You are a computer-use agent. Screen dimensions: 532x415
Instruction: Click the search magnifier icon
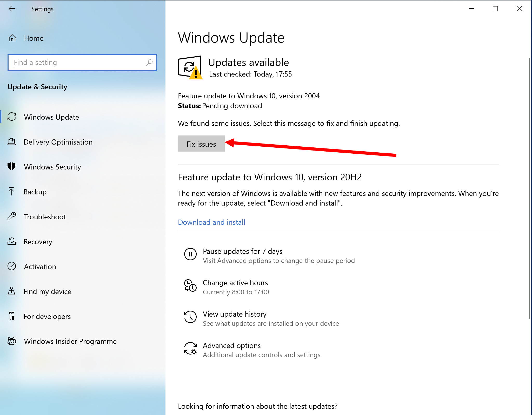tap(149, 62)
